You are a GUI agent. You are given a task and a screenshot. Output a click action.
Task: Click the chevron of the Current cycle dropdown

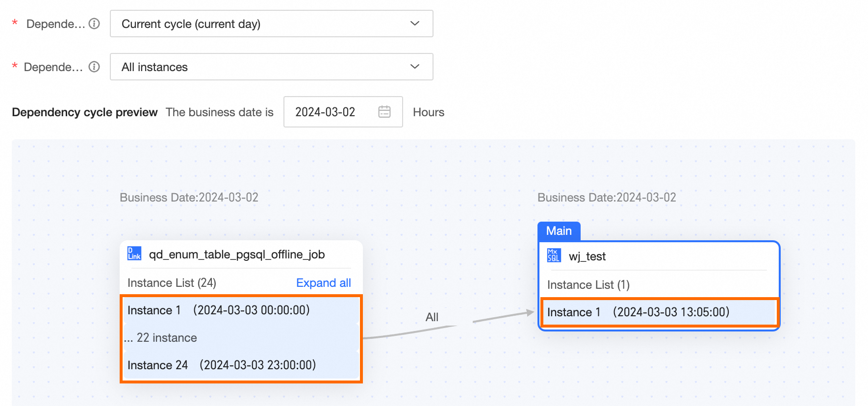415,24
